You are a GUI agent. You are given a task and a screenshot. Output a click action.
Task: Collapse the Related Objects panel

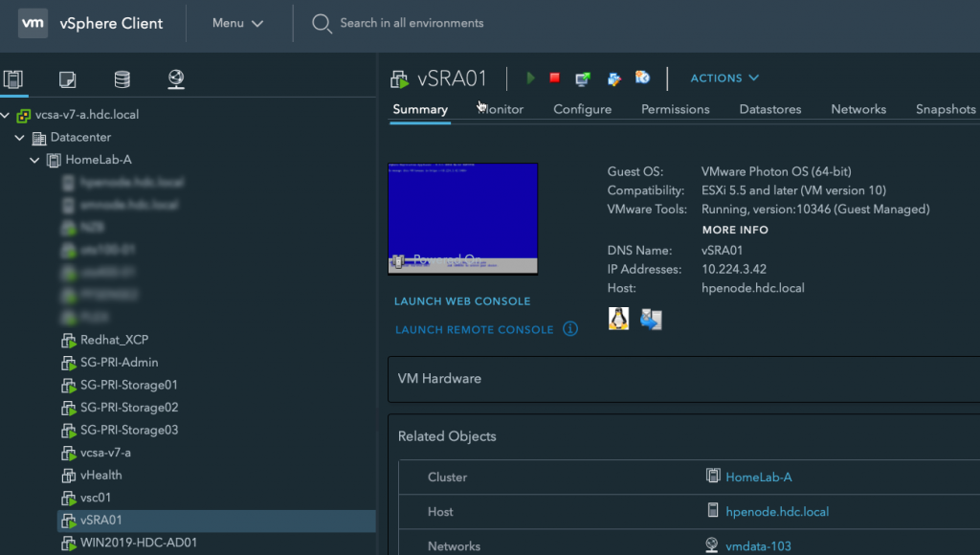pos(447,436)
